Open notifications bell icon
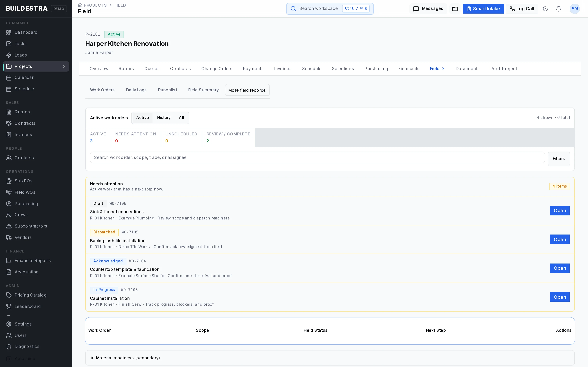Viewport: 588px width, 367px height. (559, 9)
